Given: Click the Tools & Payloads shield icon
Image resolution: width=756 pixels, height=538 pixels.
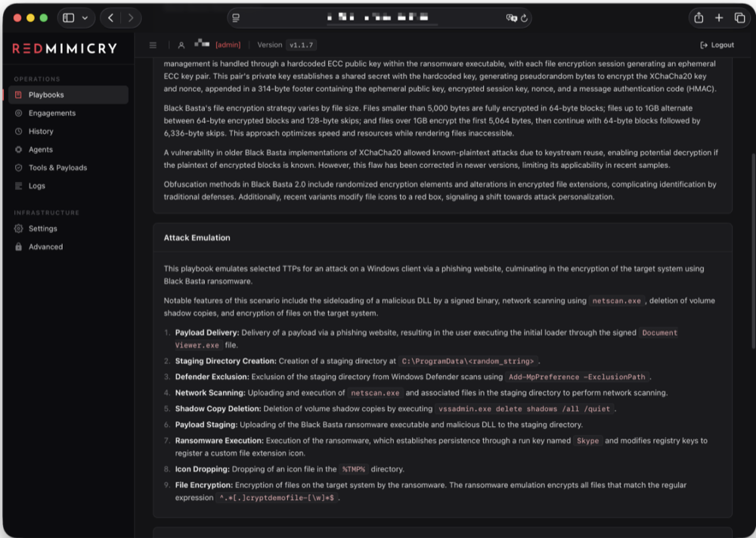Looking at the screenshot, I should (18, 167).
